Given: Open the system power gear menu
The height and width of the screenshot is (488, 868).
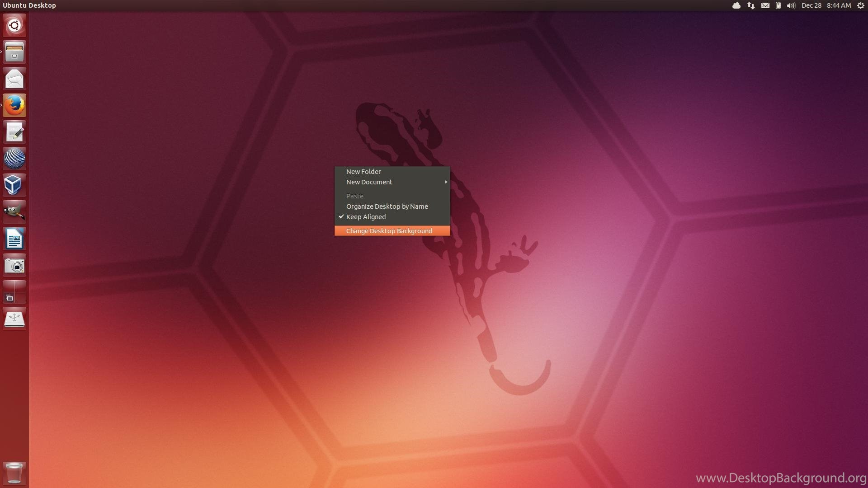Looking at the screenshot, I should pyautogui.click(x=861, y=5).
